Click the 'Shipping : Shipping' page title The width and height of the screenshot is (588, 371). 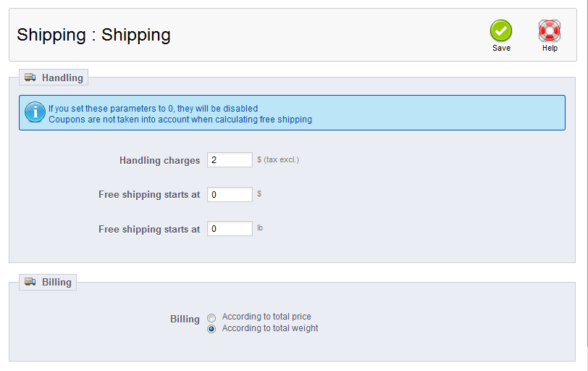[x=93, y=35]
